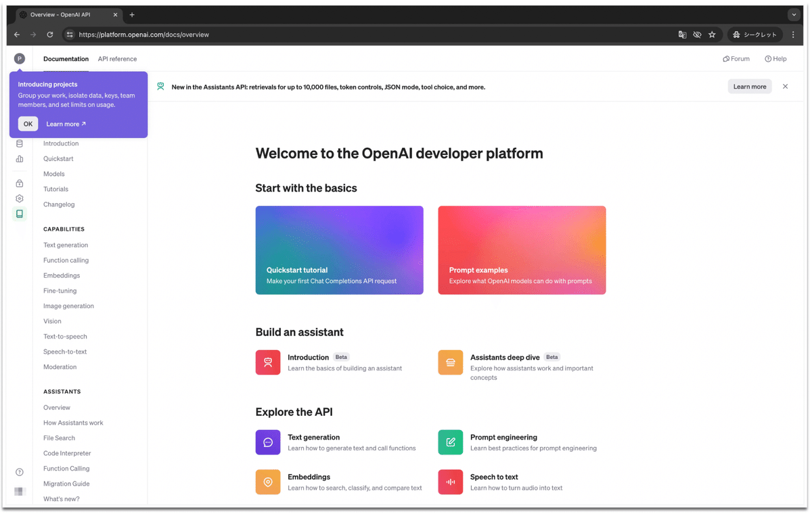
Task: Open the API keys lock icon
Action: 20,184
